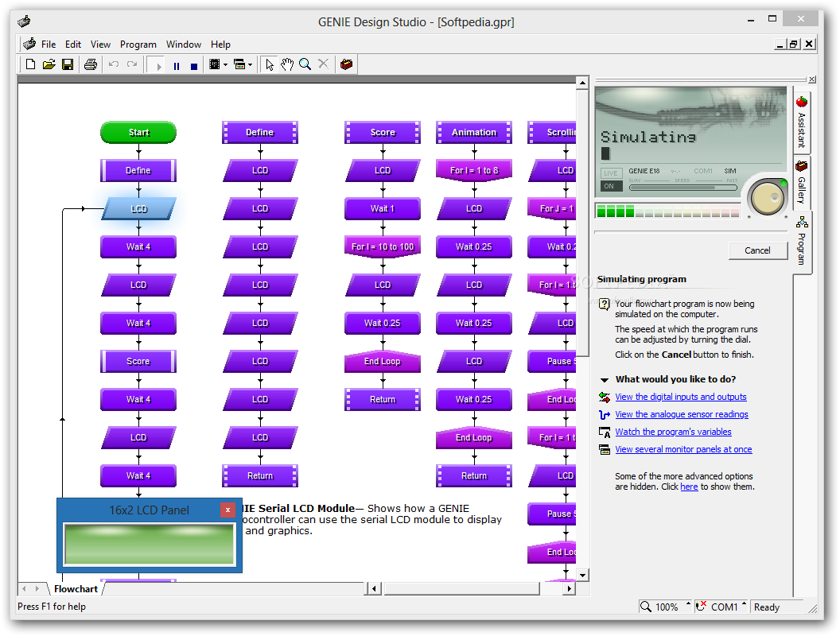840x636 pixels.
Task: Open a file with folder icon
Action: click(x=49, y=64)
